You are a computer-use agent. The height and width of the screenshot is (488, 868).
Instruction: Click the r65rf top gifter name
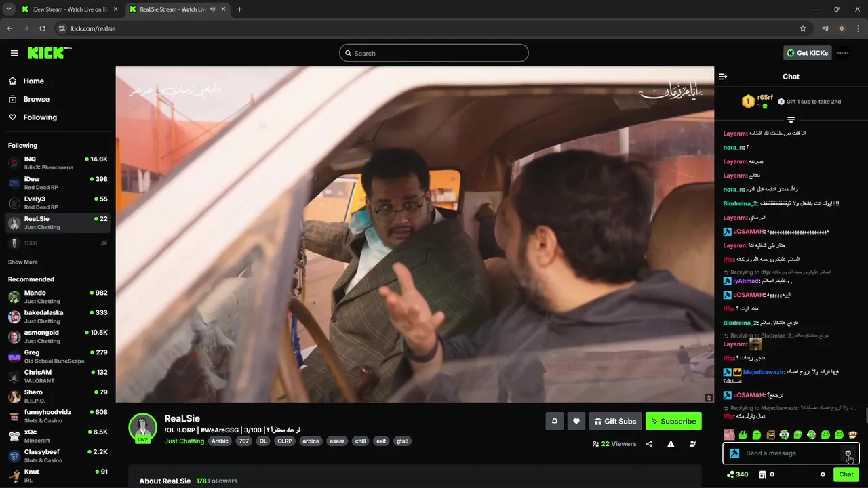tap(765, 97)
